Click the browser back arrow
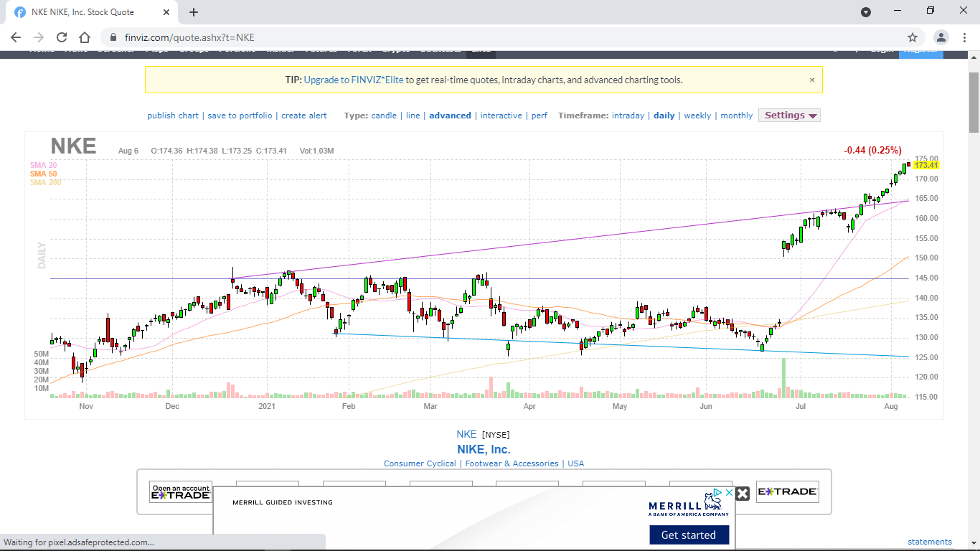Viewport: 980px width, 551px height. [x=16, y=37]
